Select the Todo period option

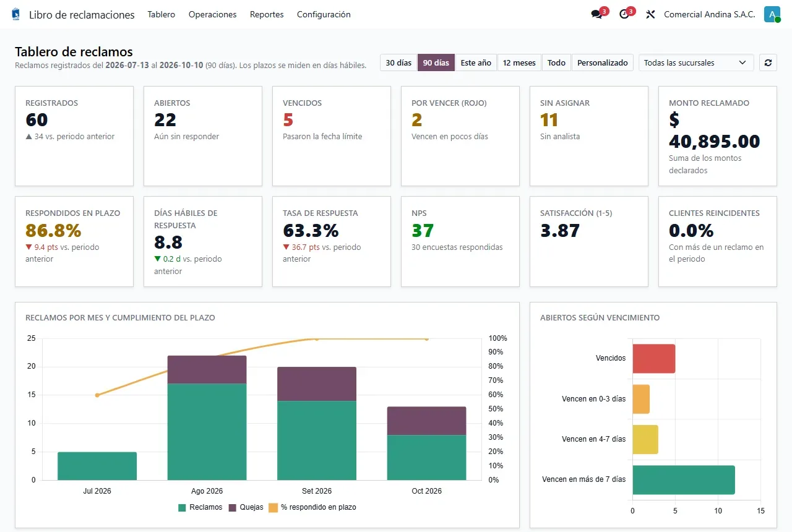pos(556,62)
